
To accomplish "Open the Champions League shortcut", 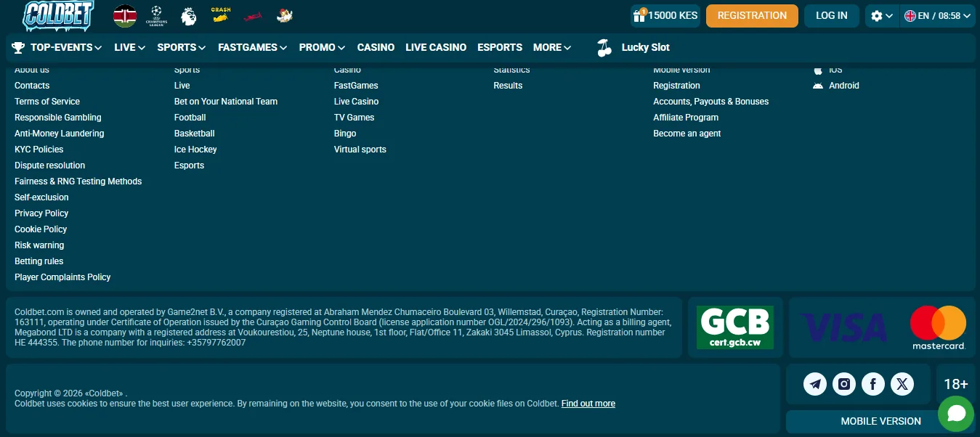I will 156,15.
